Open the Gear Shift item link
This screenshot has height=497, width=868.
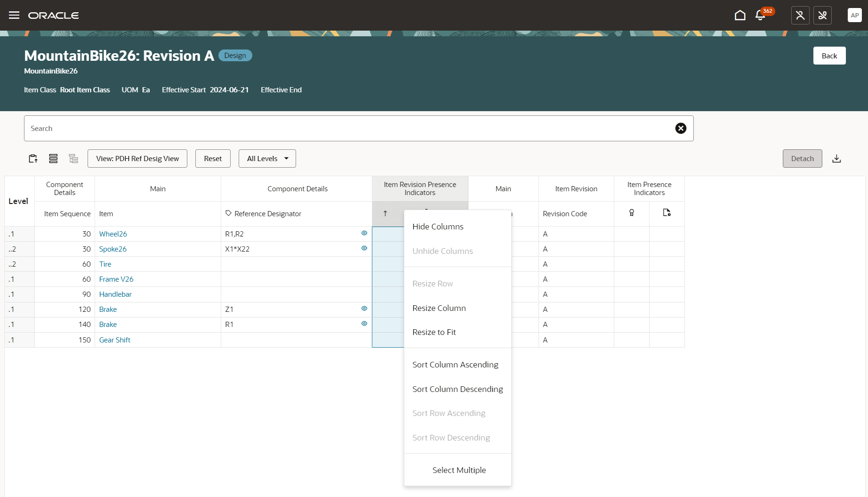[114, 340]
